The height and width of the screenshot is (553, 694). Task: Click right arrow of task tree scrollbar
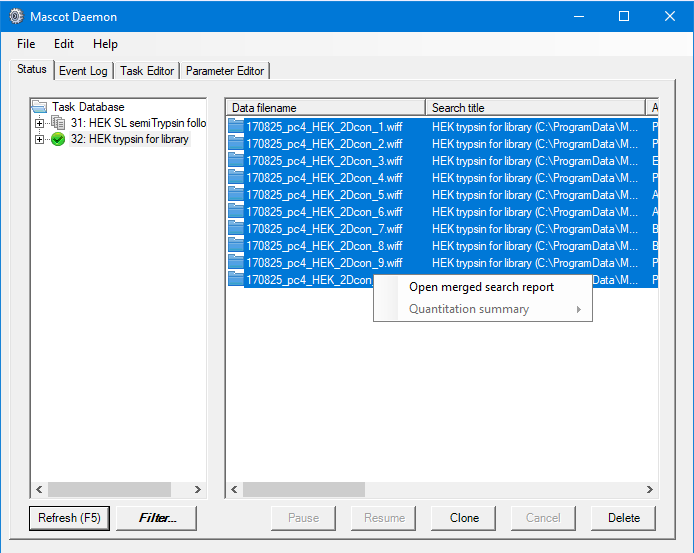coord(197,489)
